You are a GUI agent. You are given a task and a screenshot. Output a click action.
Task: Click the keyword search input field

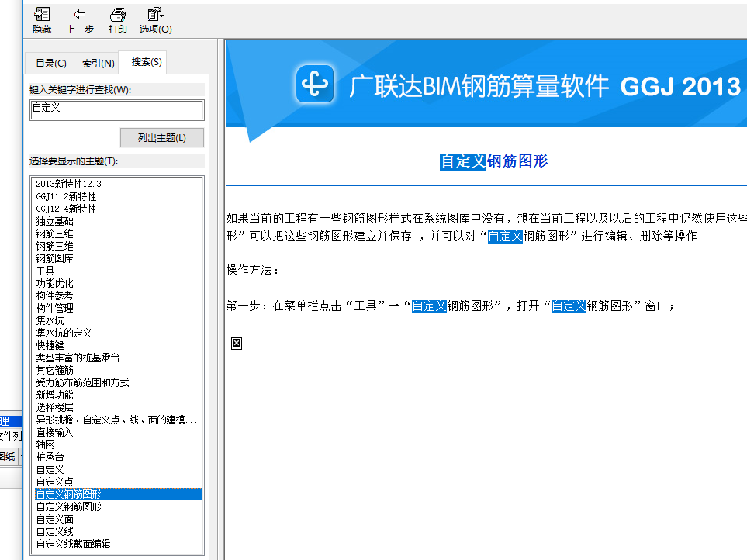pyautogui.click(x=117, y=110)
